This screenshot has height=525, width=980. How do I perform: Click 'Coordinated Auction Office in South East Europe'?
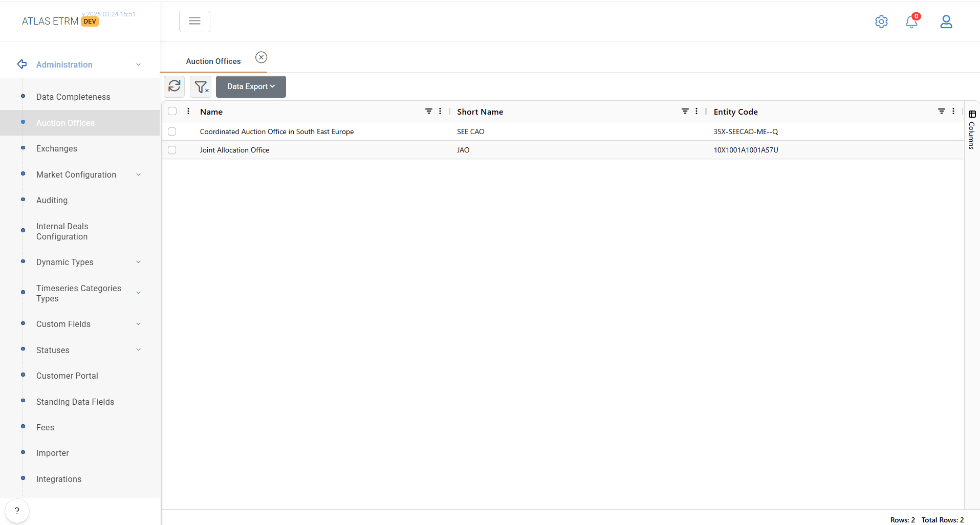coord(277,132)
